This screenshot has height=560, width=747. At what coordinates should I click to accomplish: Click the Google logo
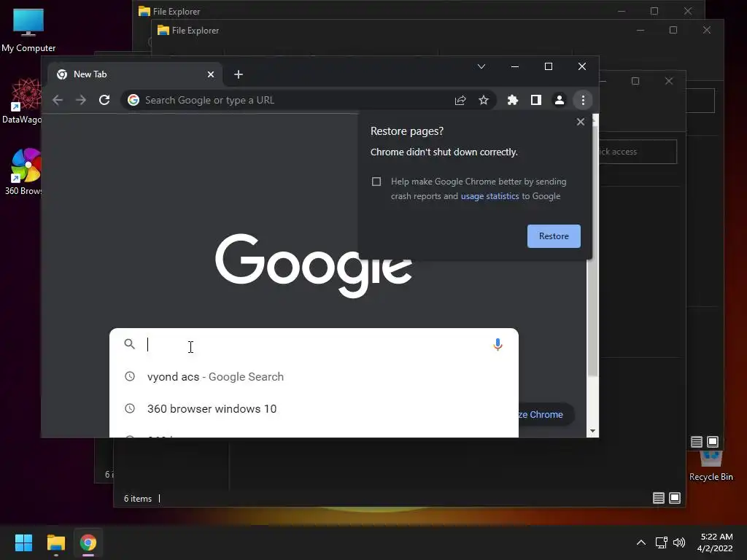[x=314, y=265]
